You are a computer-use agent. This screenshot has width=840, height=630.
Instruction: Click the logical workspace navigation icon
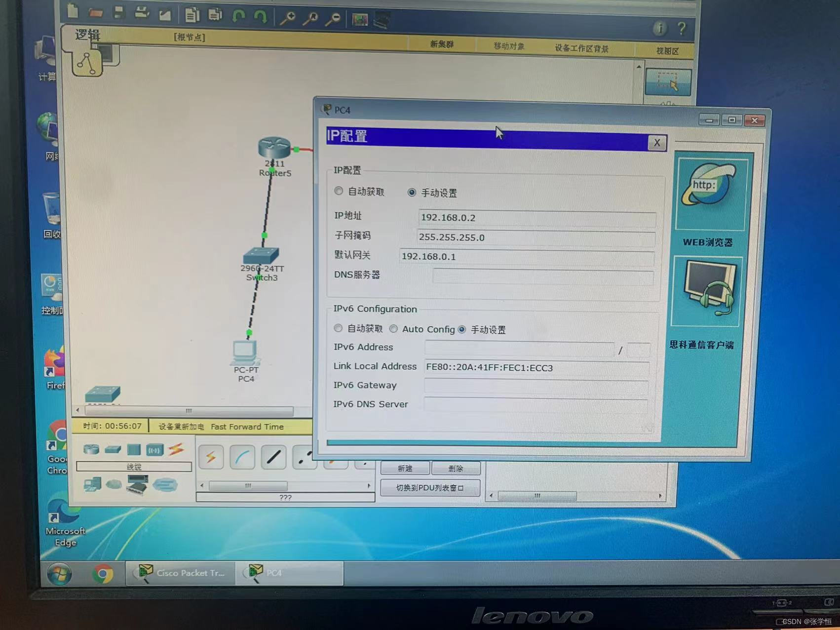click(x=87, y=64)
